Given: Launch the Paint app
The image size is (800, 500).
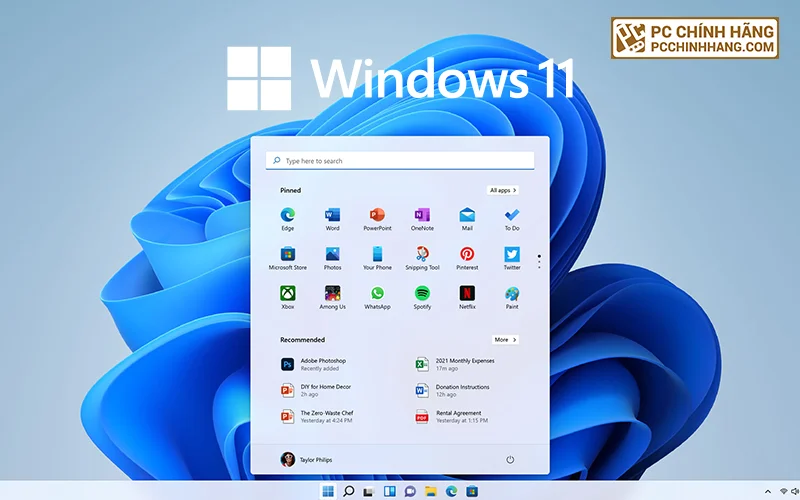Looking at the screenshot, I should (x=512, y=298).
